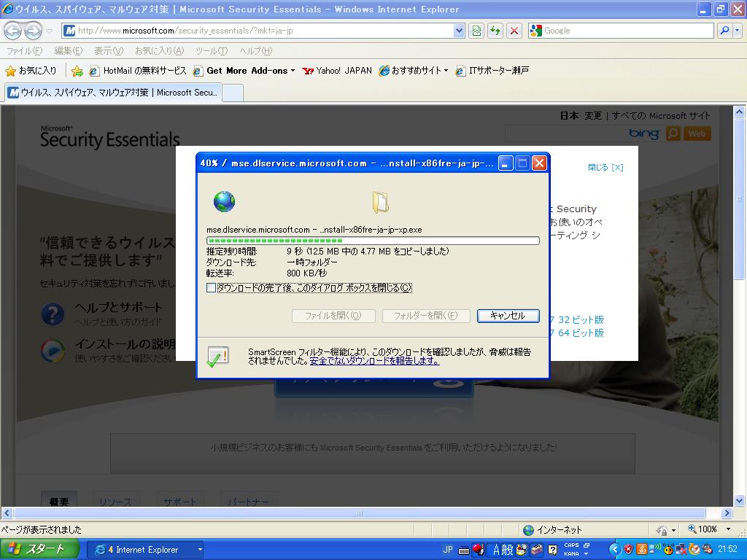Open the ヘルプ(H) menu
Screen dimensions: 747x560
pos(255,50)
